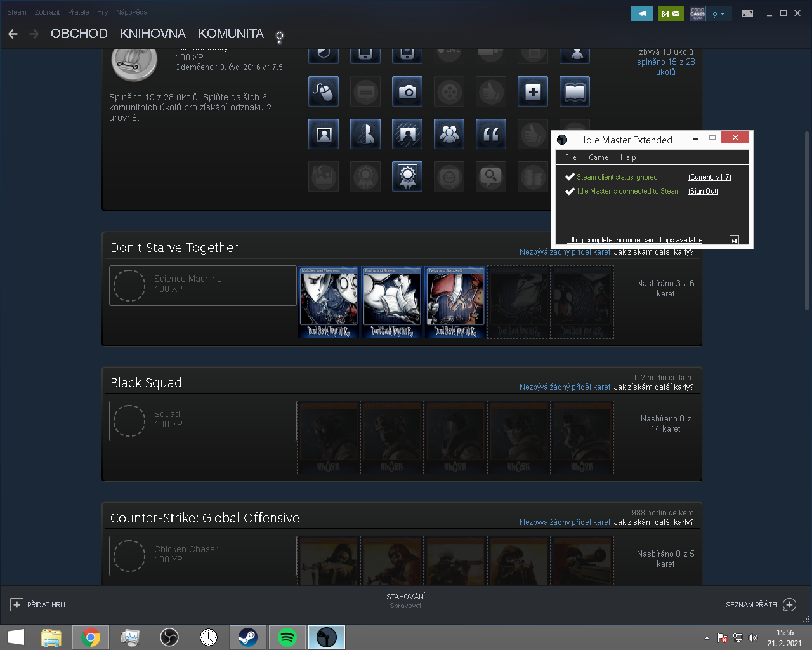Go forward with the Steam forward arrow

point(34,34)
